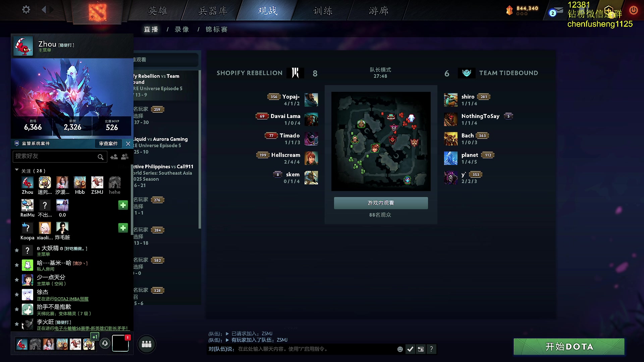Toggle favorite star for 徐杰
This screenshot has width=644, height=362.
[17, 295]
